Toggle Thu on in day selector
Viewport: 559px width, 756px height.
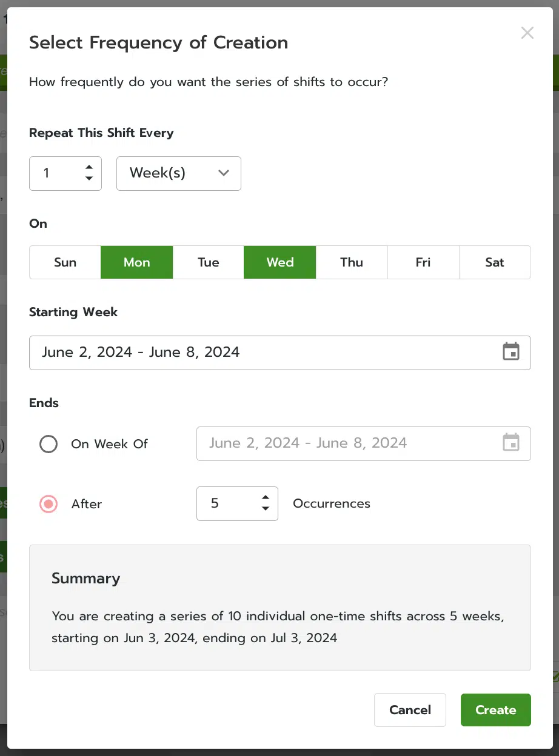point(352,262)
